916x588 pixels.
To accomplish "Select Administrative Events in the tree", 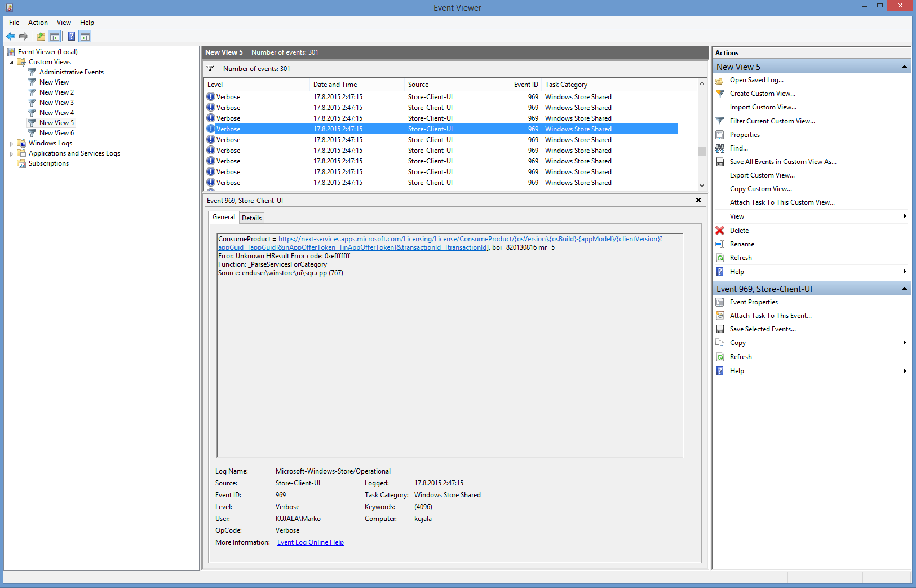I will click(72, 72).
